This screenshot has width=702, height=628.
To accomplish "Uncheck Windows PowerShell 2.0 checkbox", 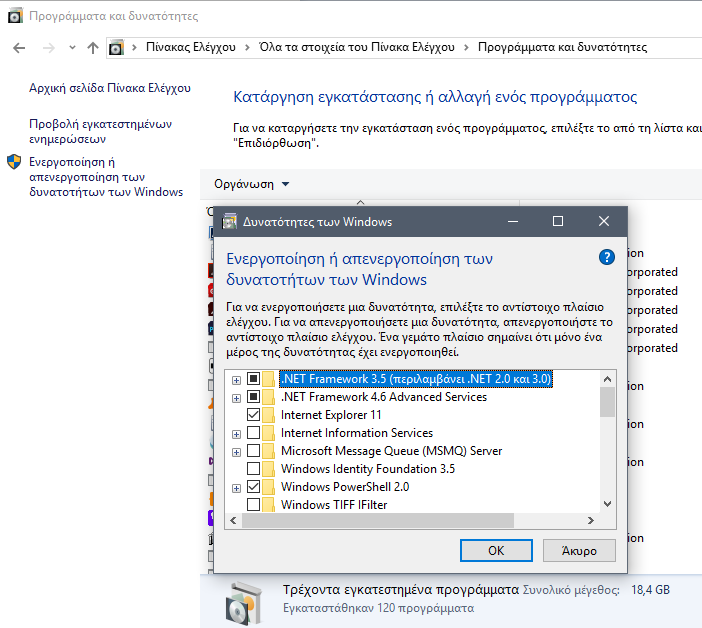I will (x=253, y=486).
